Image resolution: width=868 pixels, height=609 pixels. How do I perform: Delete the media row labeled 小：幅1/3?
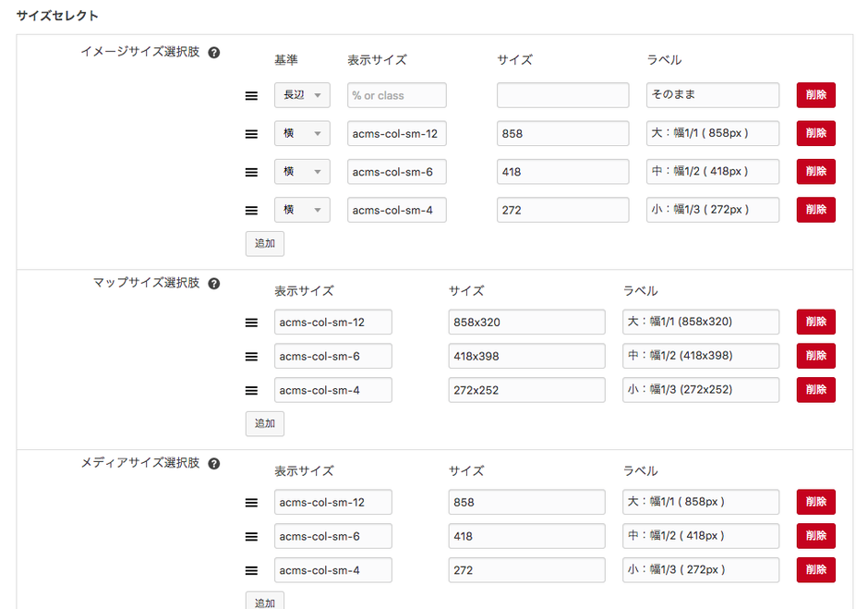(x=815, y=570)
